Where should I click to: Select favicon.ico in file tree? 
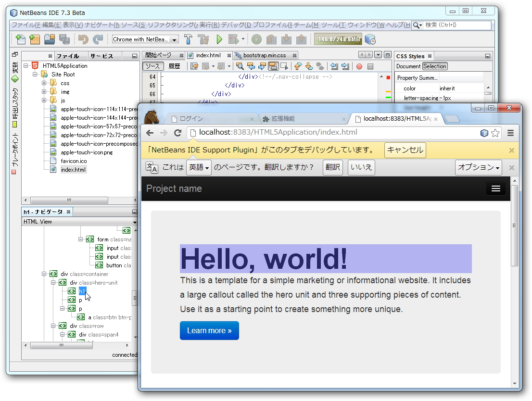coord(74,161)
